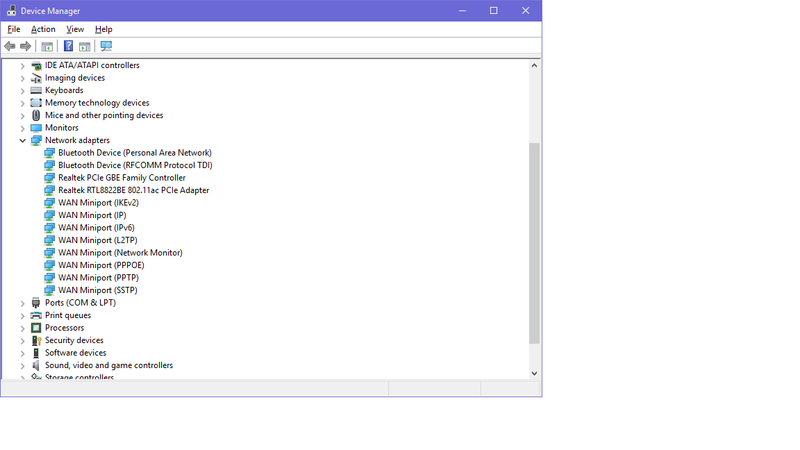The image size is (800, 450).
Task: Expand the Monitors node
Action: [x=22, y=128]
